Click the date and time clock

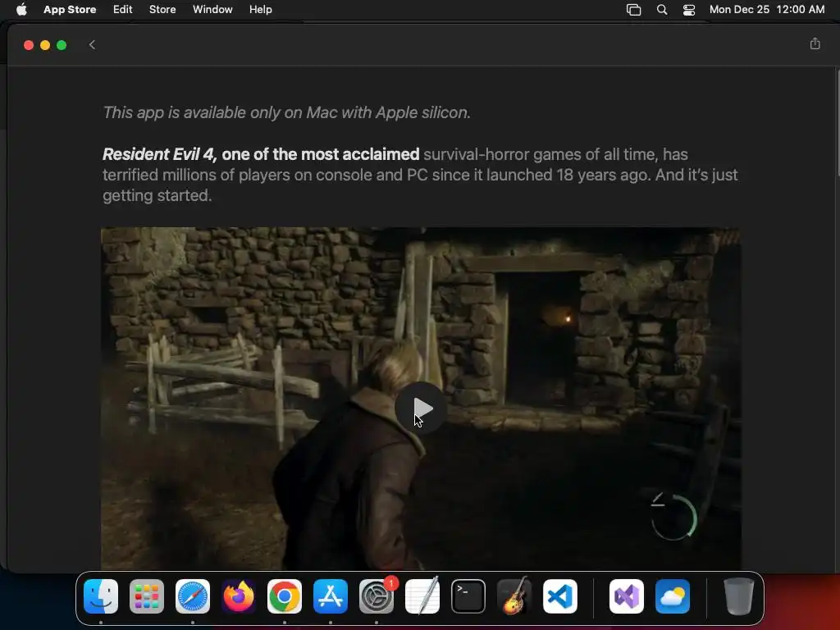coord(767,10)
